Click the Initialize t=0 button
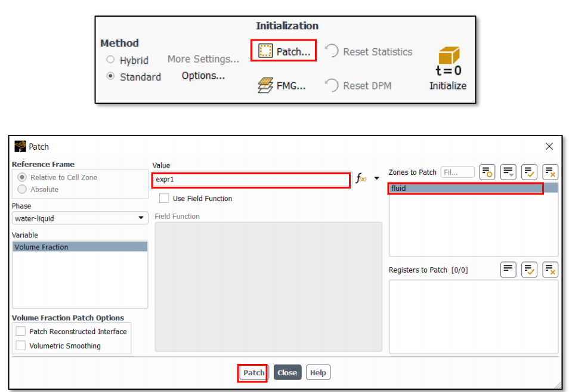 click(448, 69)
